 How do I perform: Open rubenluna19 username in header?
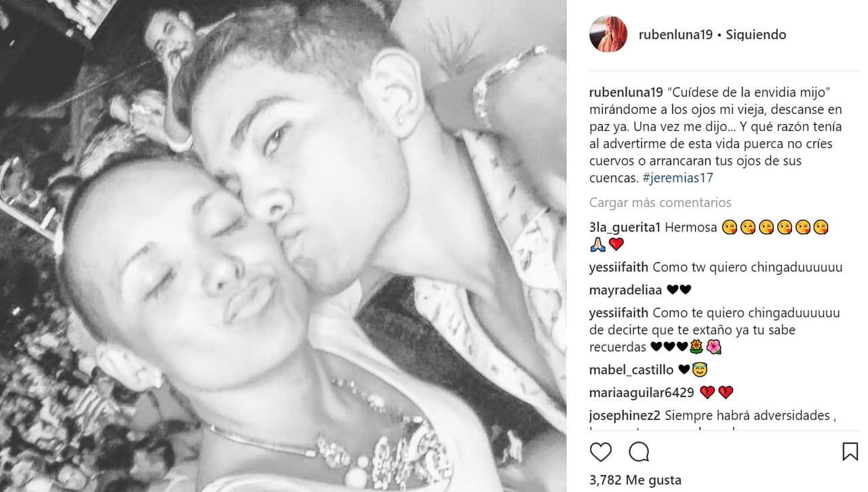(675, 35)
